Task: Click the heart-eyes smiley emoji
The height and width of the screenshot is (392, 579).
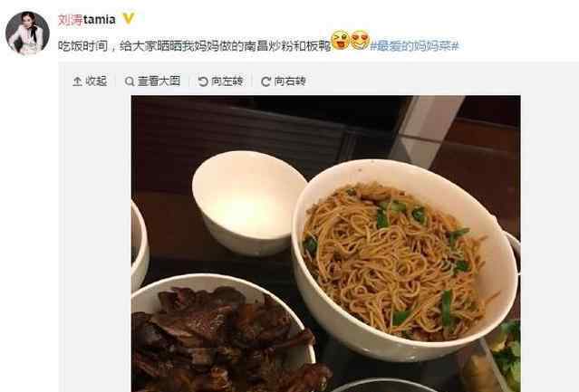Action: [360, 40]
